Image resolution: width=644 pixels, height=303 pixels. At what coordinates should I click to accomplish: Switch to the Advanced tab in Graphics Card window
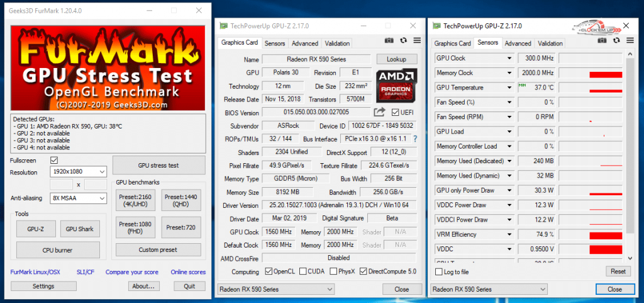305,43
